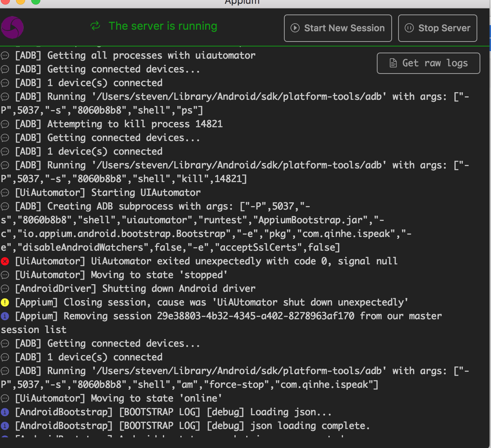The height and width of the screenshot is (448, 491).
Task: Select 'UiAutomator exited unexpectedly' error line
Action: click(x=206, y=261)
